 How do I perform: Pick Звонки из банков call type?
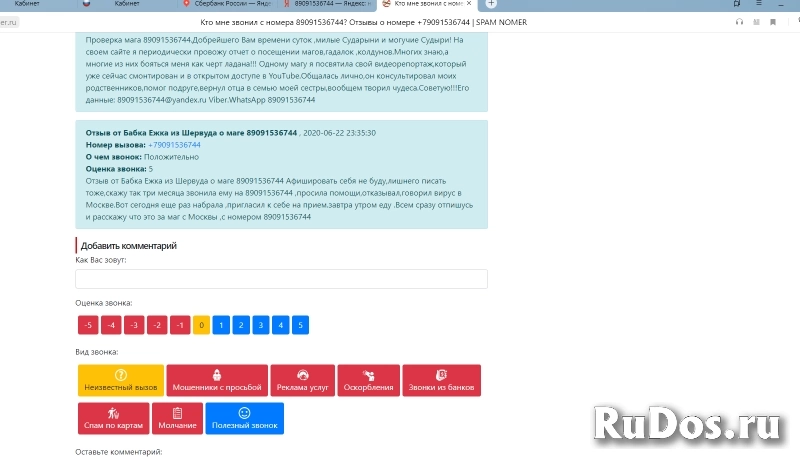click(442, 380)
